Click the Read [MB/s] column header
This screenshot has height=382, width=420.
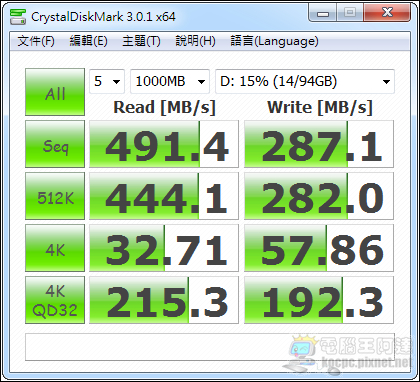164,107
